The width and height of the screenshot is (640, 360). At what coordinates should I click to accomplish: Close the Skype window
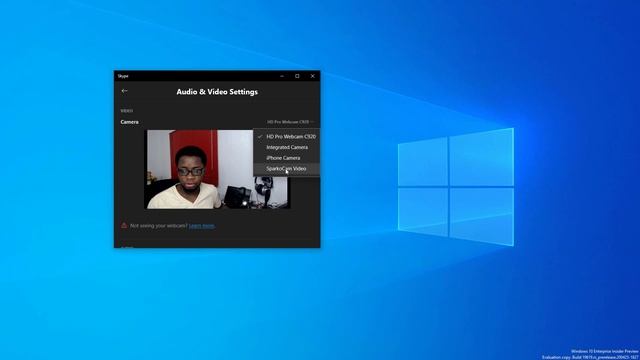(x=313, y=76)
